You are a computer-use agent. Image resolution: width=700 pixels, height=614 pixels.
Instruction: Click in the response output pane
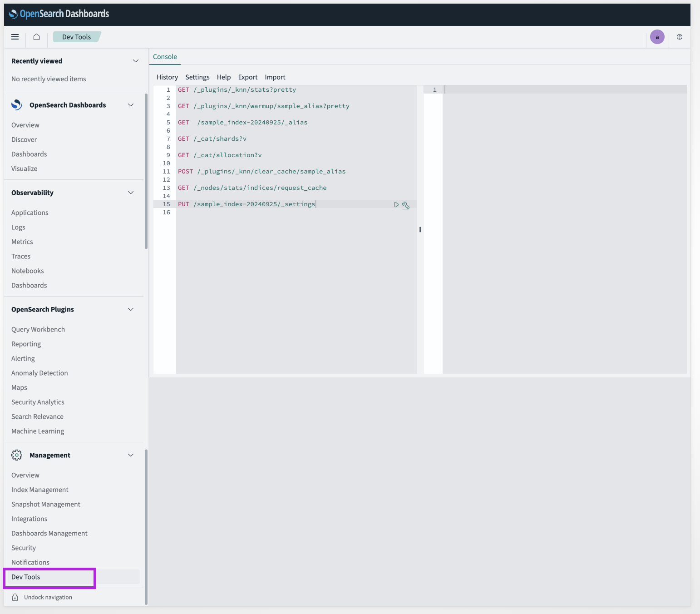[564, 229]
